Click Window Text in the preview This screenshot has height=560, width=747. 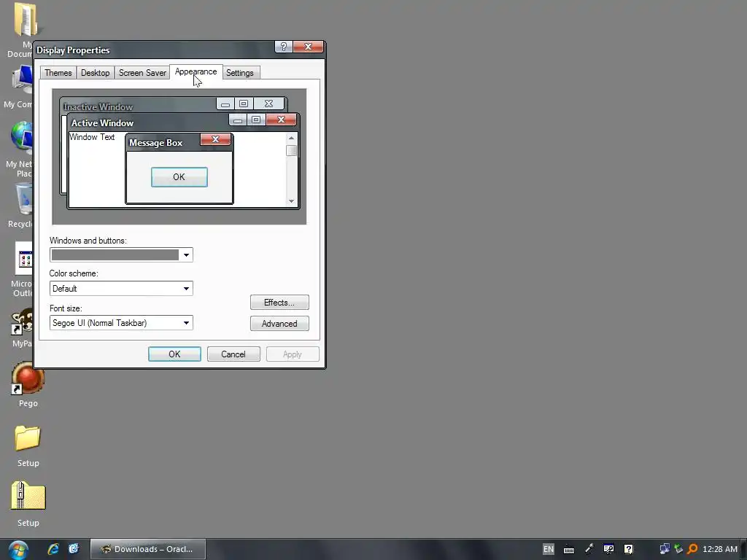[92, 137]
